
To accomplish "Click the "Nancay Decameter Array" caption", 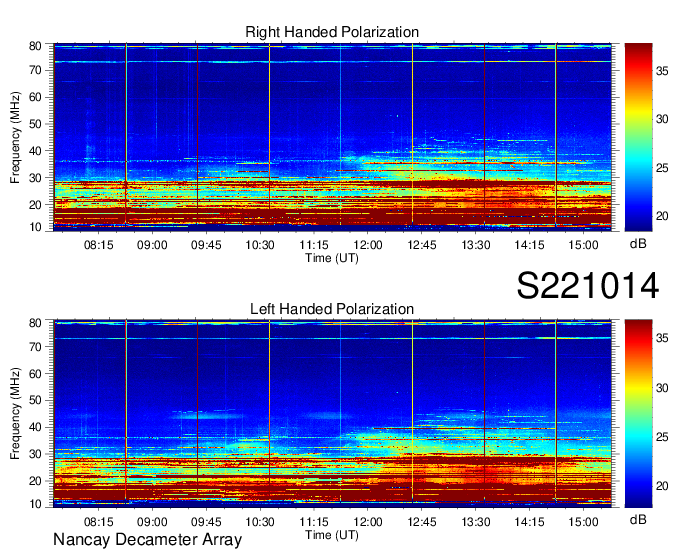I will (147, 540).
